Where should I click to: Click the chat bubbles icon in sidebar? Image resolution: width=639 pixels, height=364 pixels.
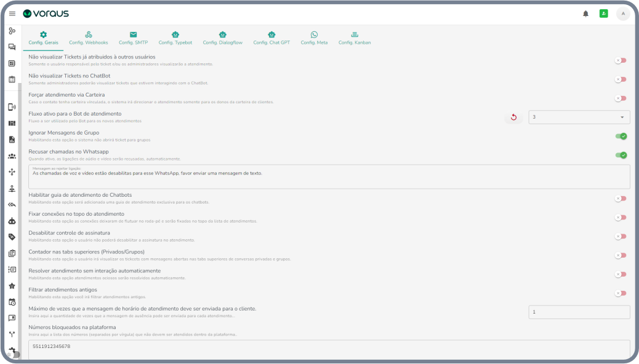pos(12,47)
